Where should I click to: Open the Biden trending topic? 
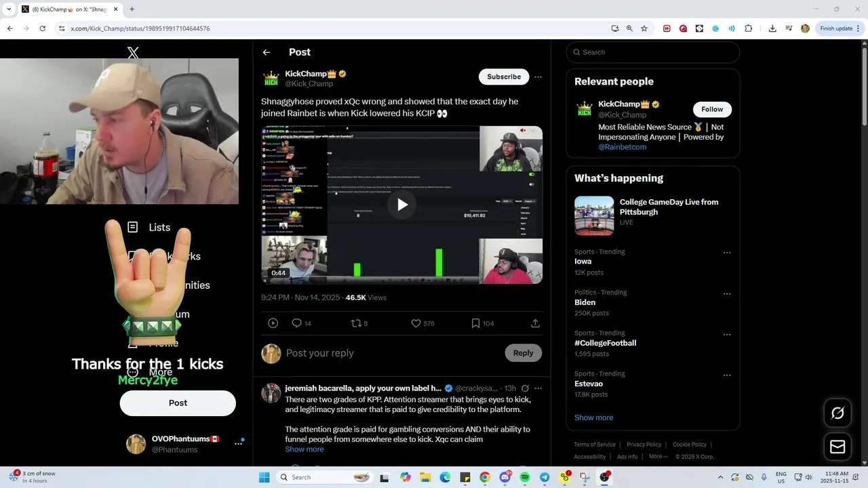point(585,302)
